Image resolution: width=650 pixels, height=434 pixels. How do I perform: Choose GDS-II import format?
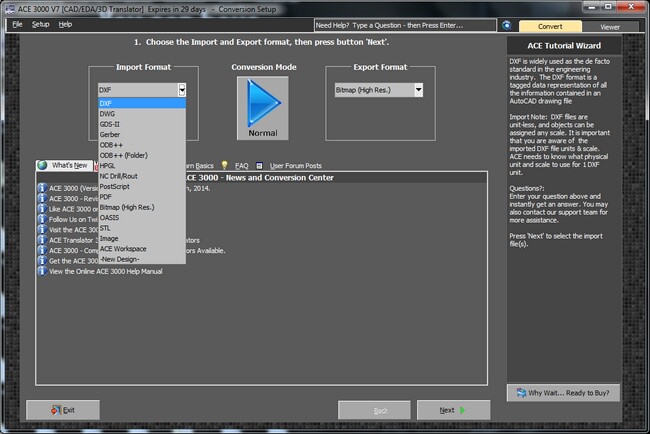(x=142, y=124)
